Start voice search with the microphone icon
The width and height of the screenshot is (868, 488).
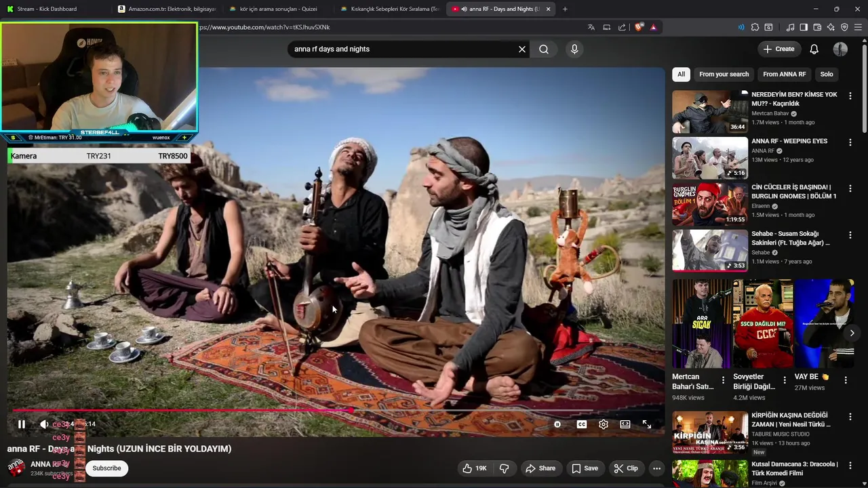(574, 49)
